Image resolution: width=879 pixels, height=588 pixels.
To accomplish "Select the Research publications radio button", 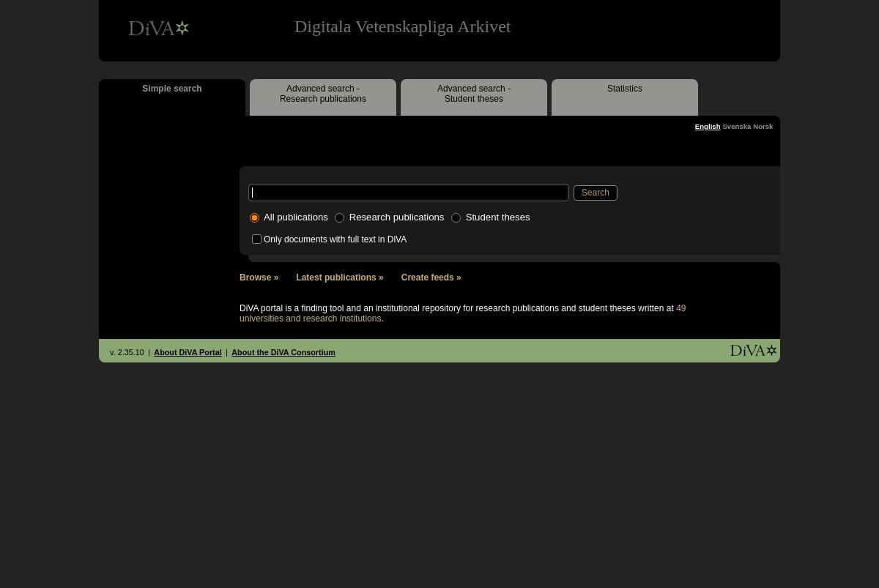I will coord(340,218).
